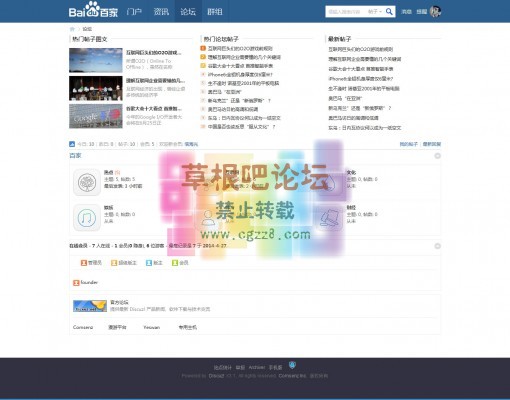Viewport: 510px width, 400px height.
Task: Open the 资讯 navigation item
Action: click(161, 12)
